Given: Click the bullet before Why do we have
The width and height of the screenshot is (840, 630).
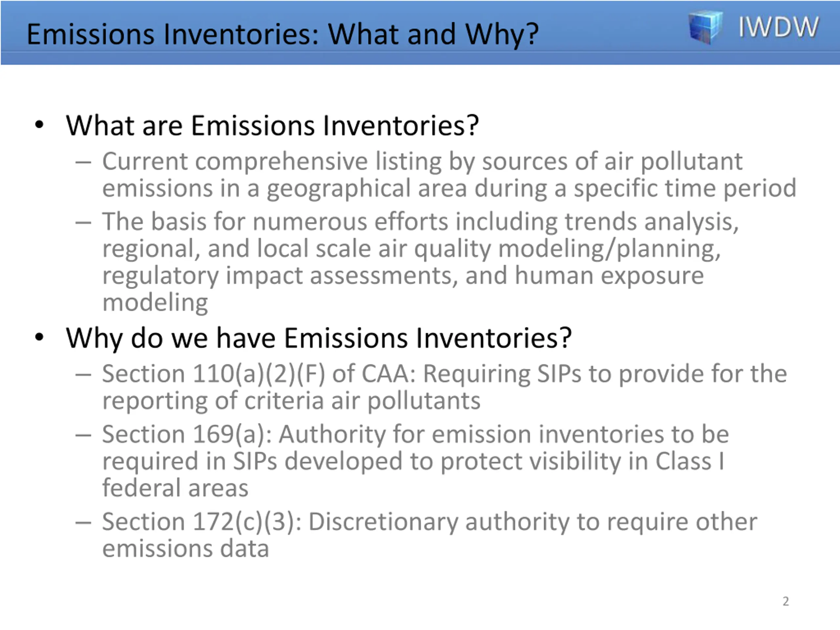Looking at the screenshot, I should (x=39, y=337).
